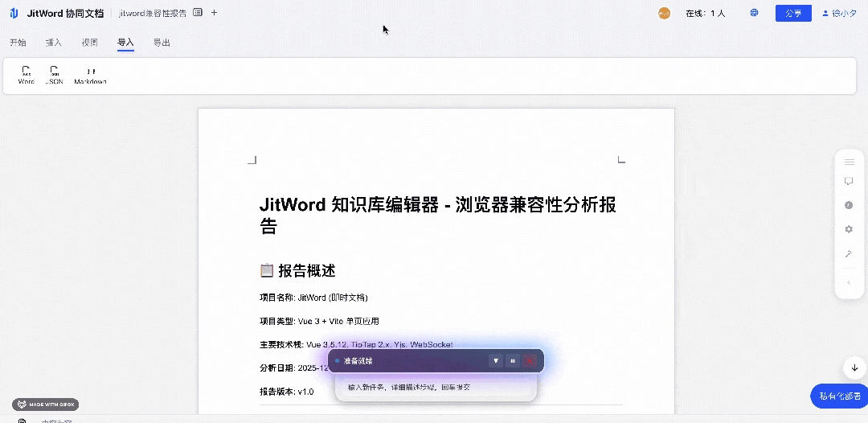
Task: Open the 徐小夕 user account menu
Action: coord(839,14)
